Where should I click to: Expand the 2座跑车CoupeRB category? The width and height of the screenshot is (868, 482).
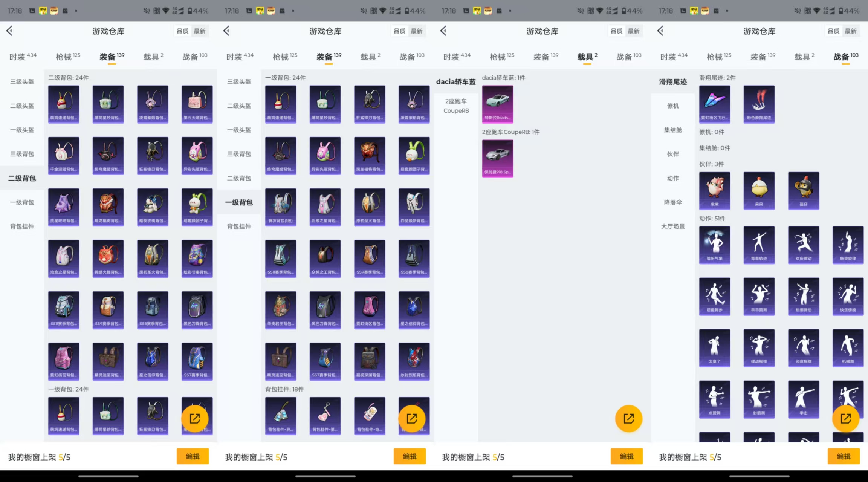[456, 106]
